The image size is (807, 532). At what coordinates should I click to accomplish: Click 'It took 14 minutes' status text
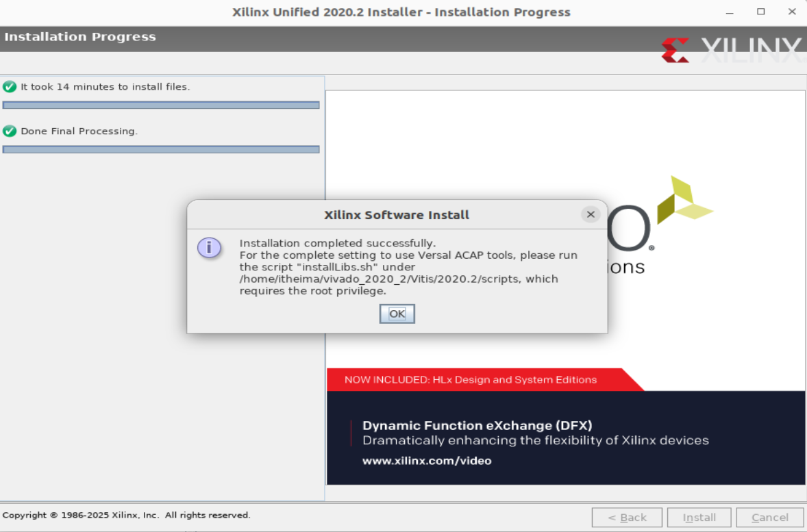pos(105,86)
